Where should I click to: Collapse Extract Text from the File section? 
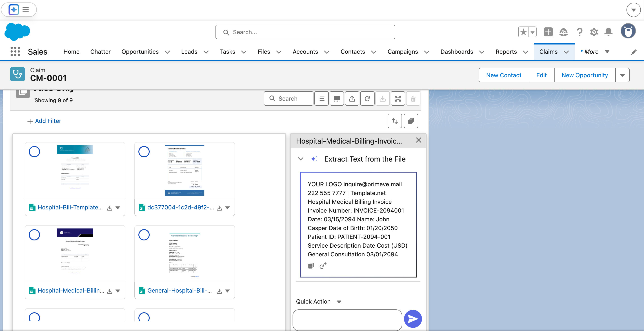tap(301, 160)
